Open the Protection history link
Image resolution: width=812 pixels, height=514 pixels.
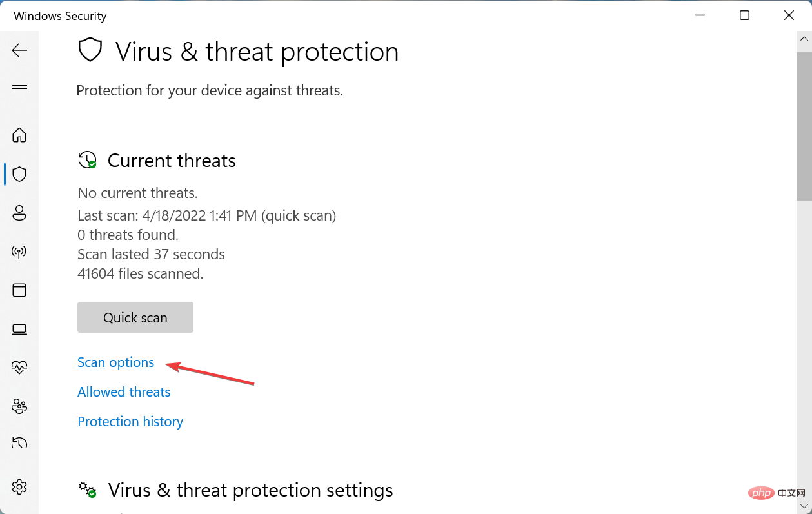(130, 421)
